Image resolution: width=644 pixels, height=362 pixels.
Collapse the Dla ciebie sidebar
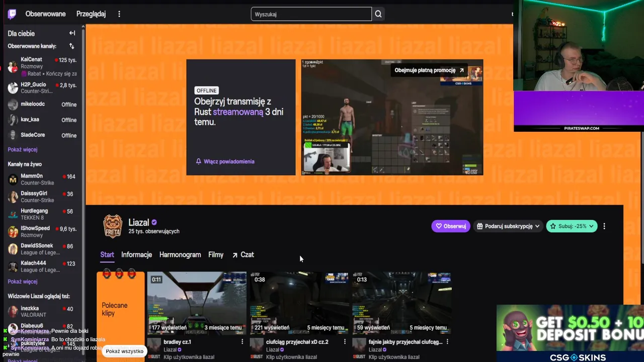pyautogui.click(x=72, y=33)
